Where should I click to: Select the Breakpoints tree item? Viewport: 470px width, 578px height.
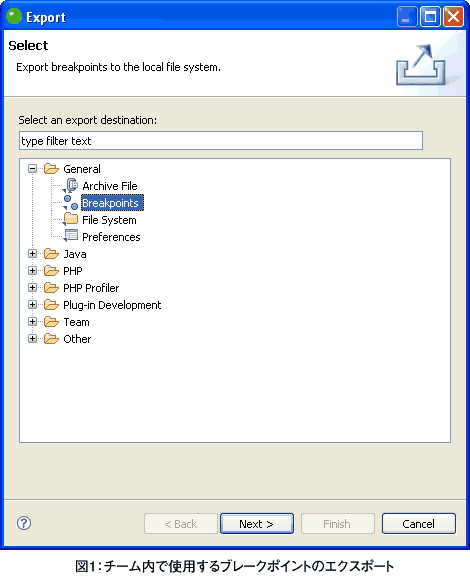click(x=112, y=203)
